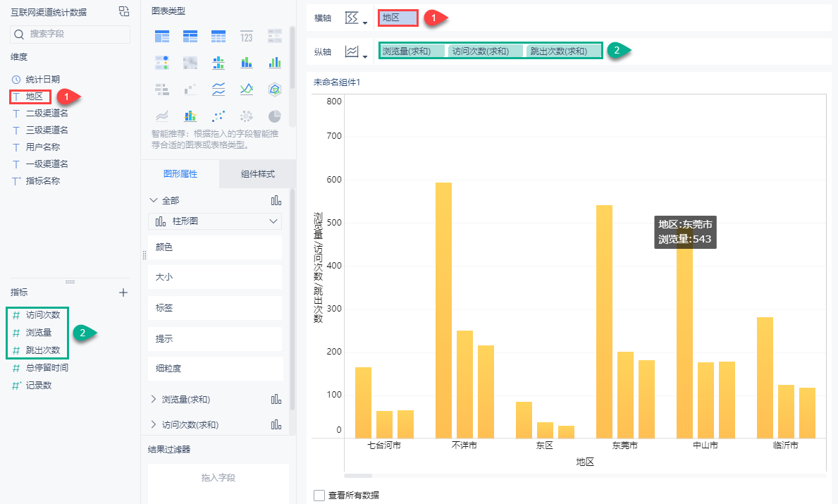Viewport: 838px width, 504px height.
Task: Collapse the 全部 section chevron
Action: coord(154,200)
